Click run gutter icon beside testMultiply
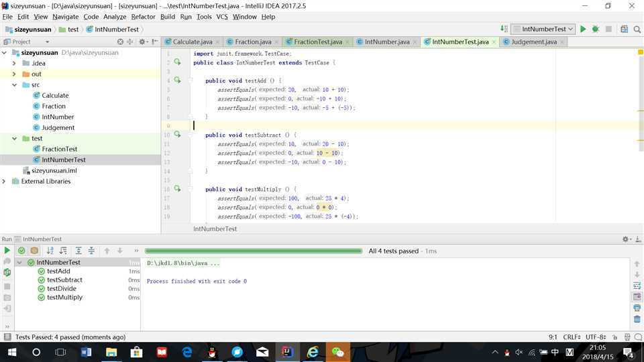644x362 pixels. click(x=177, y=188)
